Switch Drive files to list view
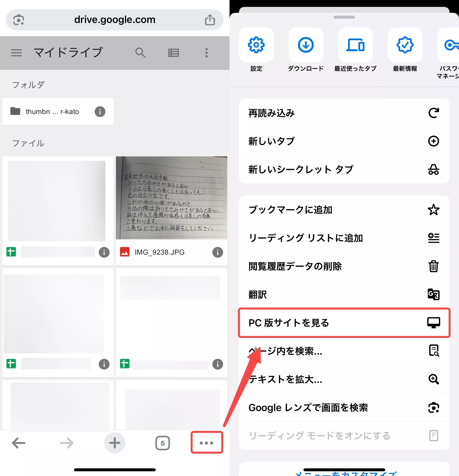459x476 pixels. tap(173, 53)
